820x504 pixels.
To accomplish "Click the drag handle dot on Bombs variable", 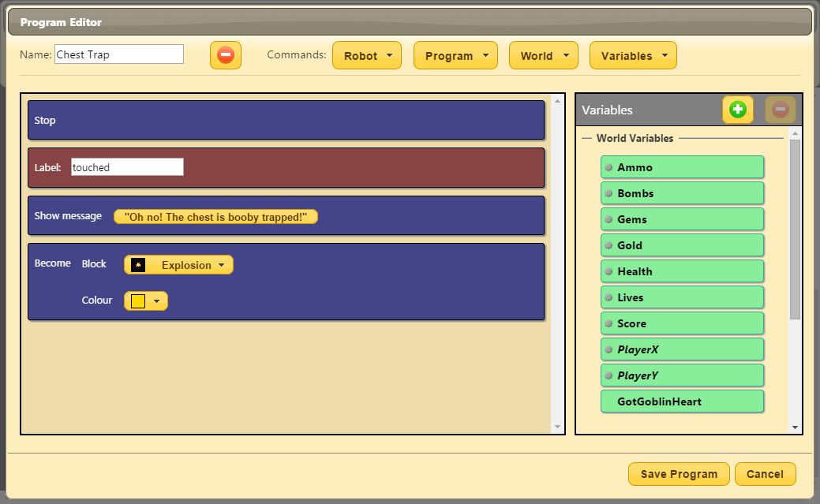I will coord(608,193).
